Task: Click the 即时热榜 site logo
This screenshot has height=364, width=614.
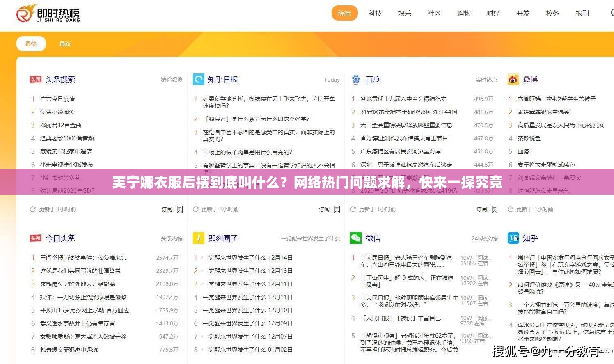Action: 48,14
